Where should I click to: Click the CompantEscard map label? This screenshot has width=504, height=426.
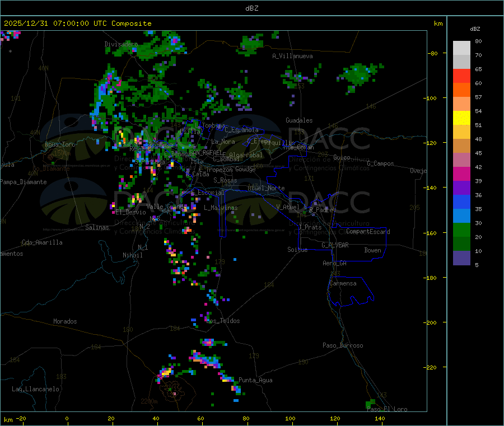tap(368, 232)
